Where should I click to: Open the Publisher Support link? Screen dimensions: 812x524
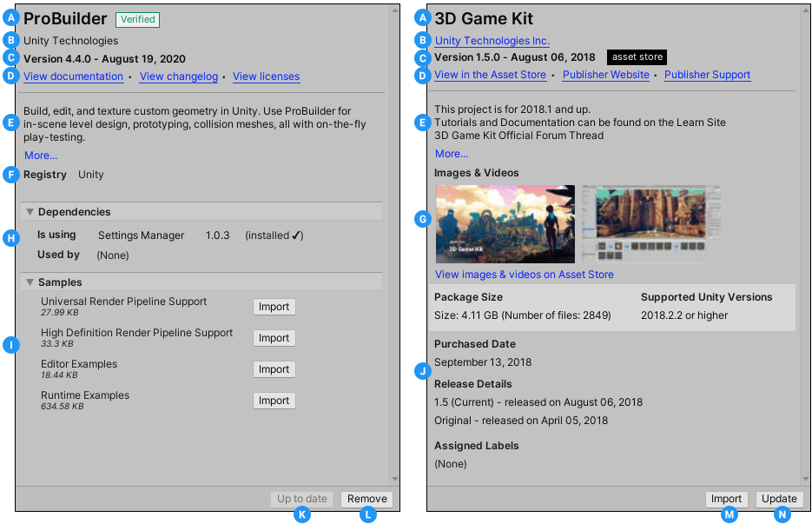pos(707,75)
